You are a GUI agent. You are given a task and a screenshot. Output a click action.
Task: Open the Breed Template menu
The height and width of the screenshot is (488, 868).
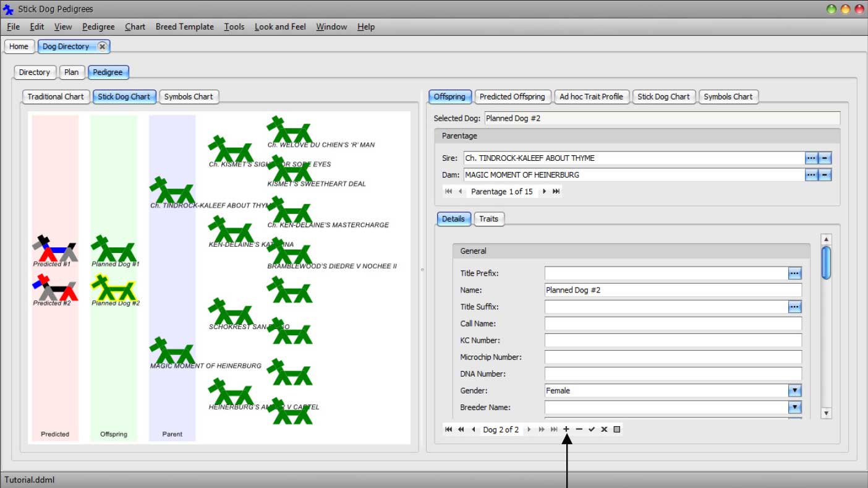[x=184, y=27]
